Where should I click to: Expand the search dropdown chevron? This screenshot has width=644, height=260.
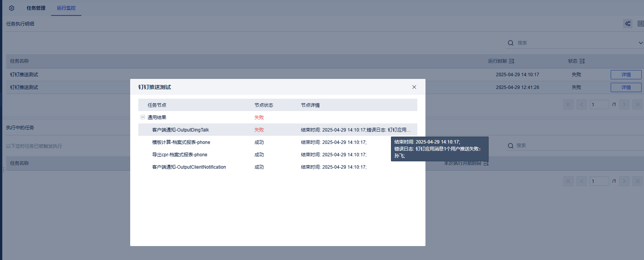click(641, 43)
